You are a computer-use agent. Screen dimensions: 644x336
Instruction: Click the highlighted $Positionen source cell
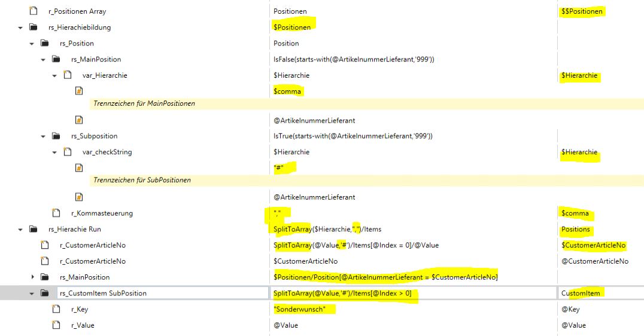292,27
